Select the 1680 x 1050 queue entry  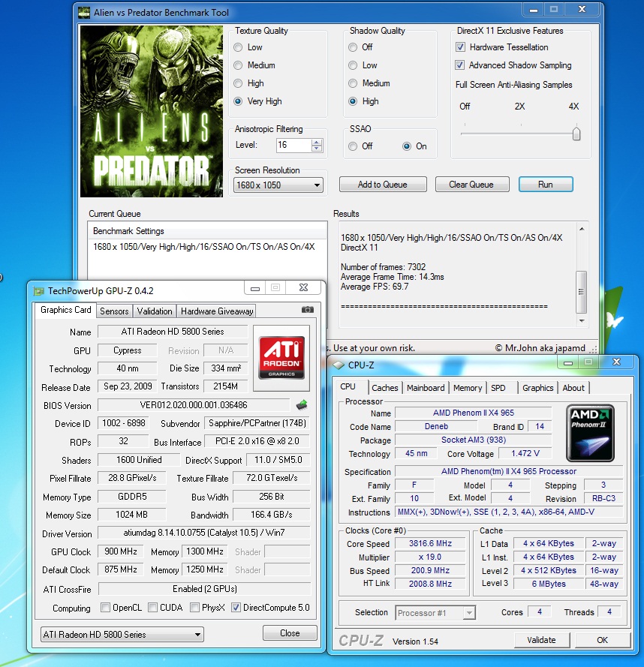coord(204,247)
